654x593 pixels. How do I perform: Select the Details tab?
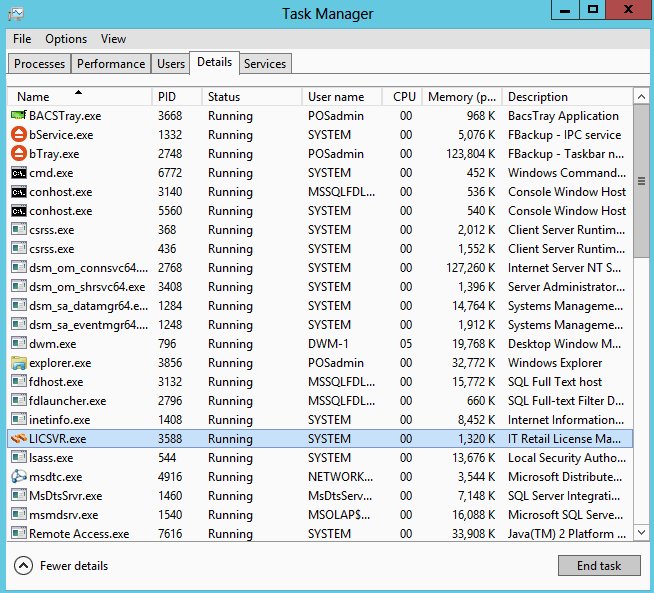point(214,62)
